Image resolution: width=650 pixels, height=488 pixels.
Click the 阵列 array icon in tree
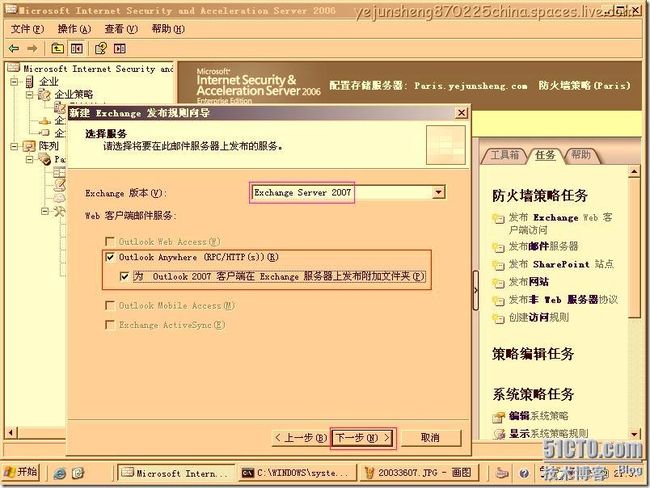pyautogui.click(x=29, y=146)
